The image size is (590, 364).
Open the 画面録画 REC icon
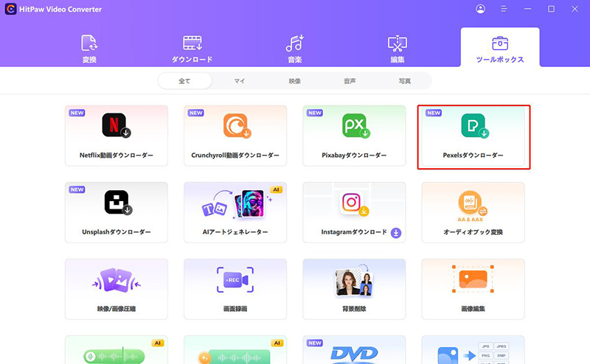coord(235,280)
